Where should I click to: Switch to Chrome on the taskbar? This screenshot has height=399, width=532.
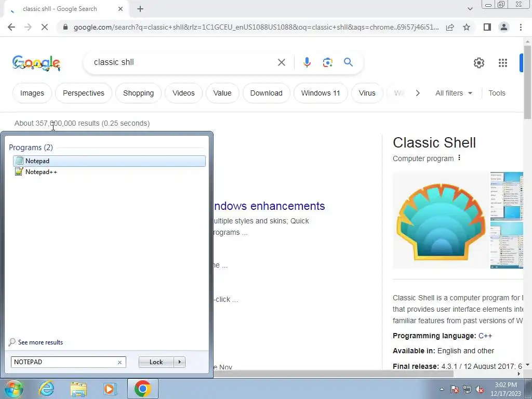142,389
